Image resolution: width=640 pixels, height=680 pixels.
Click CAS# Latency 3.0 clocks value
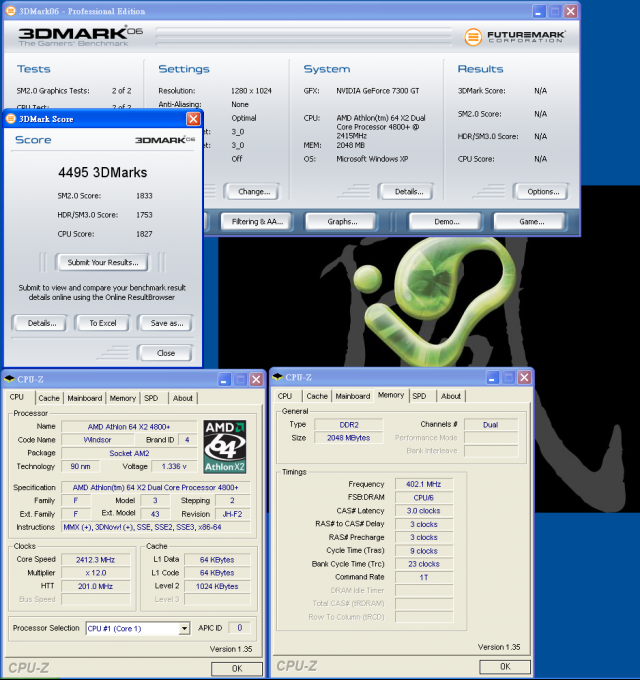[424, 511]
